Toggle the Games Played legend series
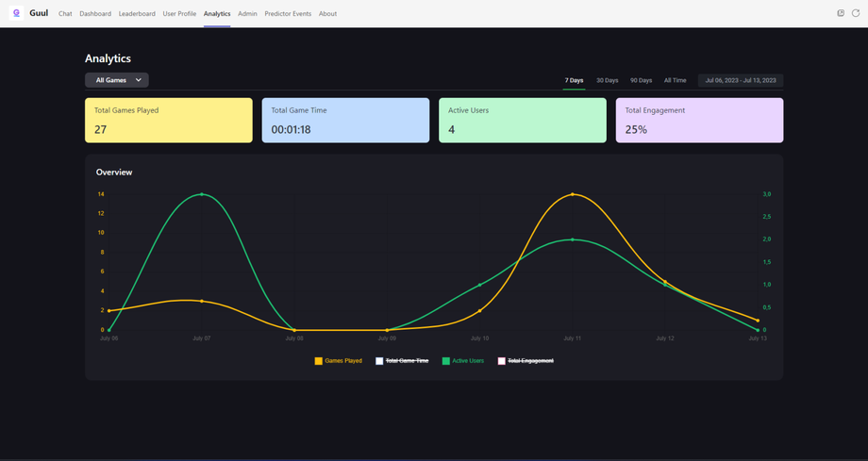This screenshot has height=461, width=868. (338, 361)
